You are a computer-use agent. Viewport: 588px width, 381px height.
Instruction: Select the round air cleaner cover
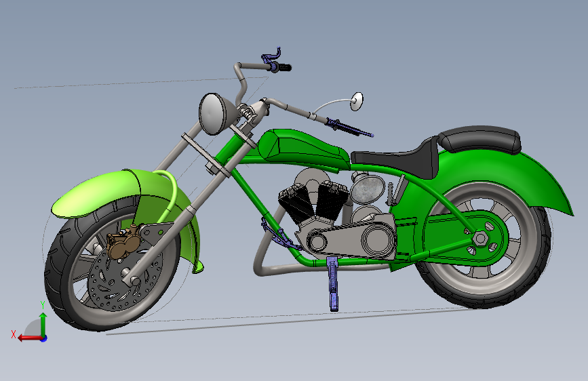368,188
